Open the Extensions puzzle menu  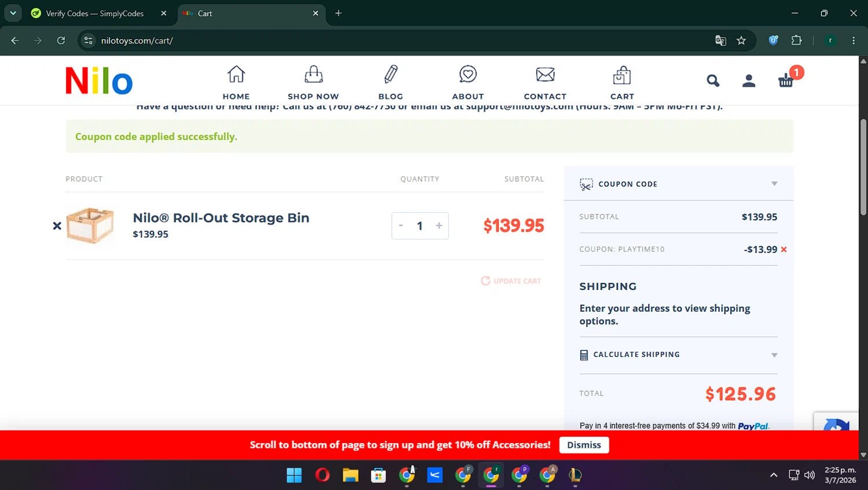pos(796,40)
